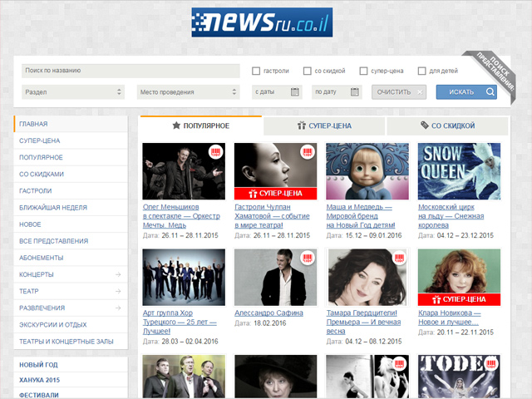This screenshot has width=532, height=399.
Task: Click the Хор Турецкого group photo
Action: pos(184,277)
